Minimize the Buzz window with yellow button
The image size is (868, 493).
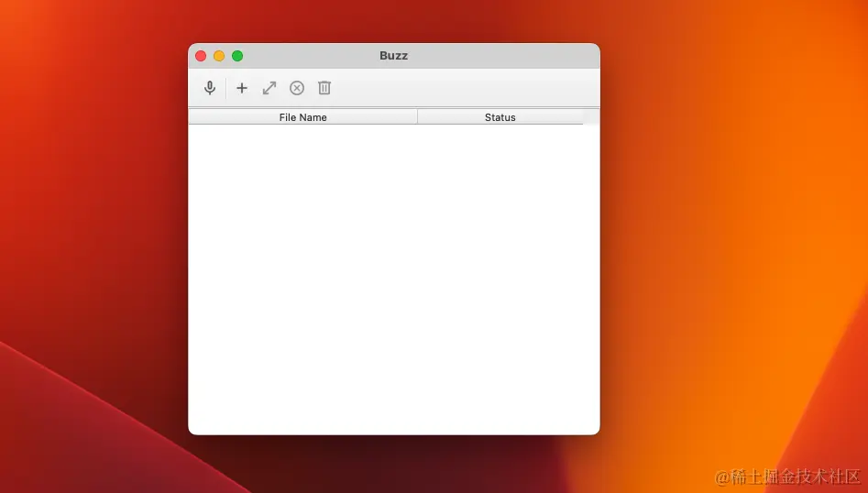point(219,56)
